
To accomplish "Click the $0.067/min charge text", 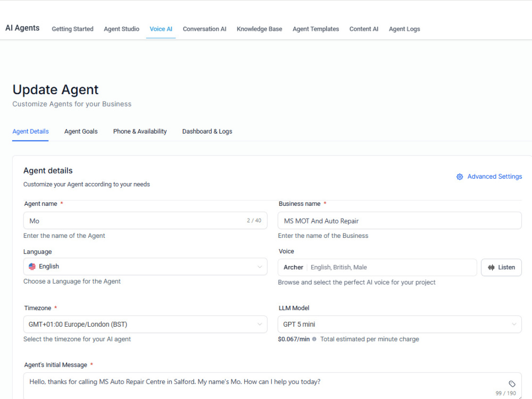I will (x=294, y=339).
